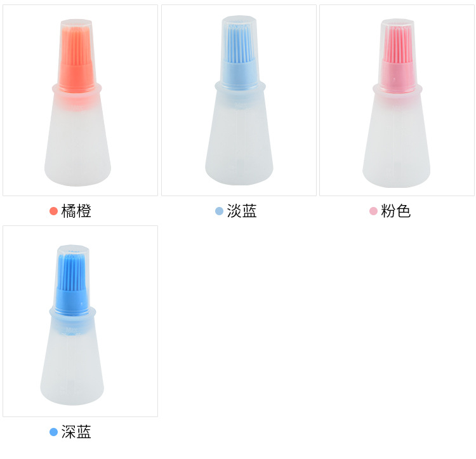Open the pink brush bottle image
The width and height of the screenshot is (476, 459).
[x=397, y=100]
